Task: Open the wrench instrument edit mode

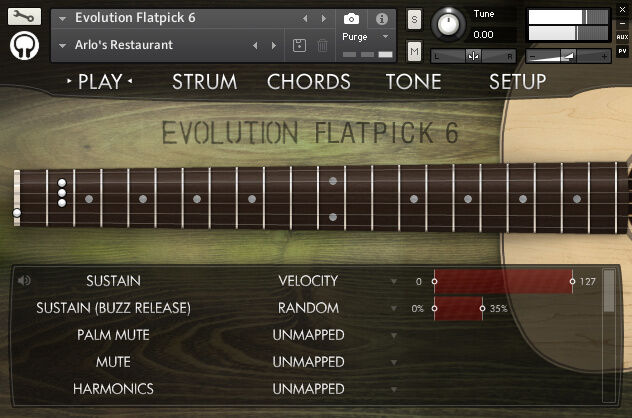Action: coord(24,17)
